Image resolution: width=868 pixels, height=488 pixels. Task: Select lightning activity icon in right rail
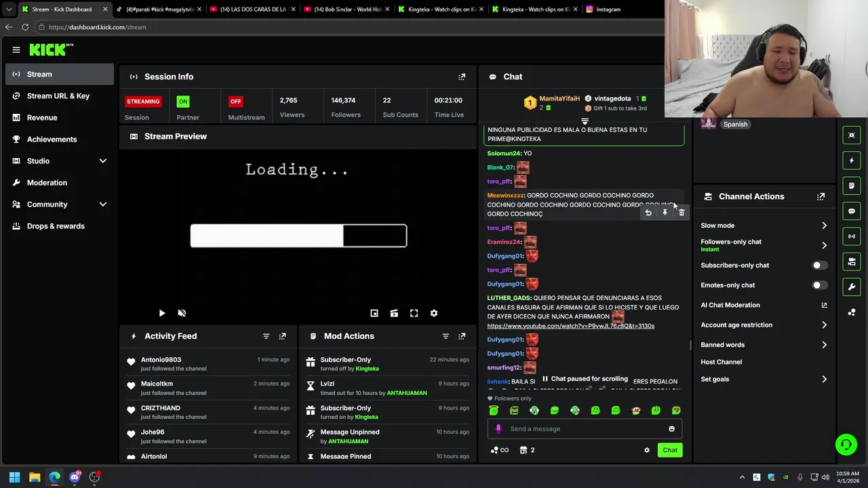(x=852, y=161)
